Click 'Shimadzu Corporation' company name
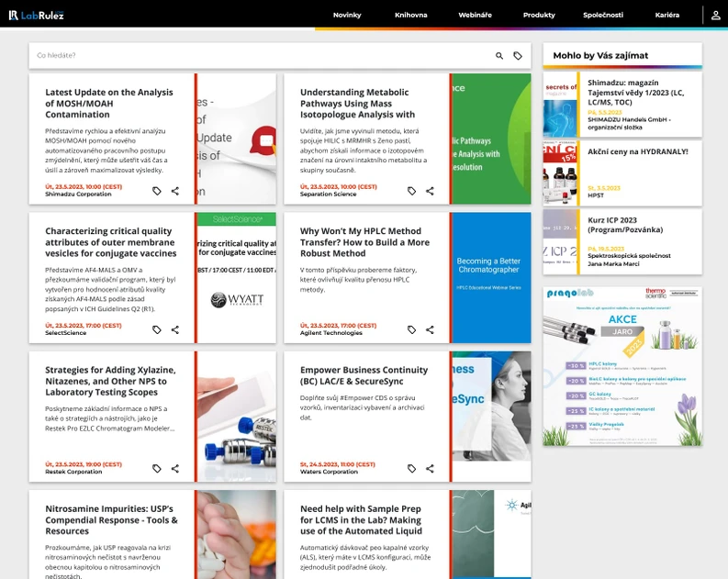 click(x=78, y=194)
